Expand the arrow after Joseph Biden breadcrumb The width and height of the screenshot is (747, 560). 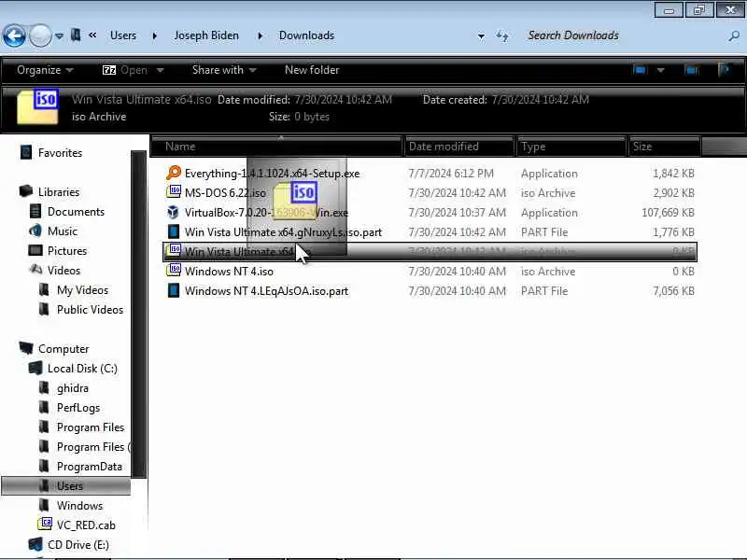point(260,35)
